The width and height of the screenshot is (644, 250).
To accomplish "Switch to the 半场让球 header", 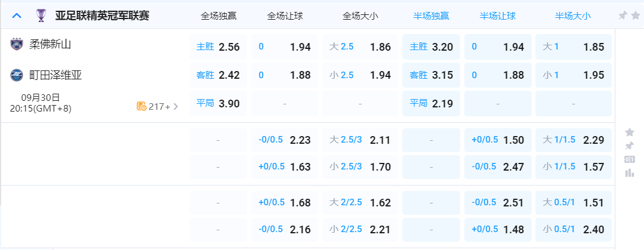I will click(498, 16).
